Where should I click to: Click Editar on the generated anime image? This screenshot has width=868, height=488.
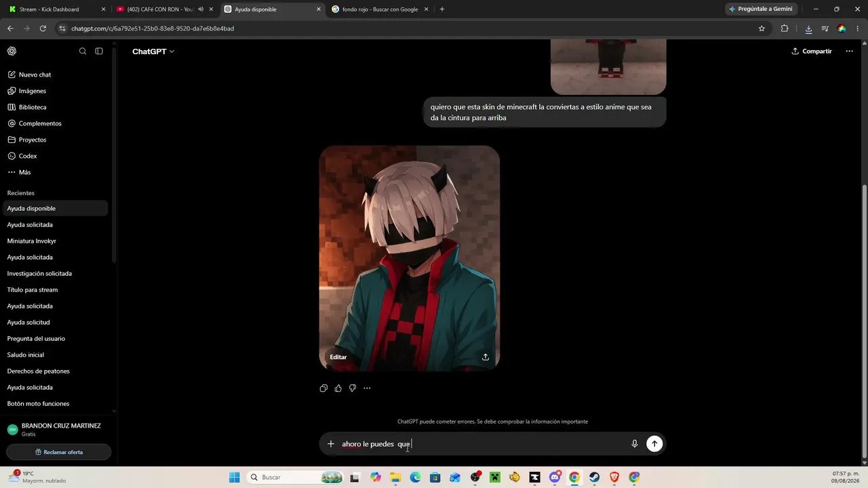coord(338,357)
